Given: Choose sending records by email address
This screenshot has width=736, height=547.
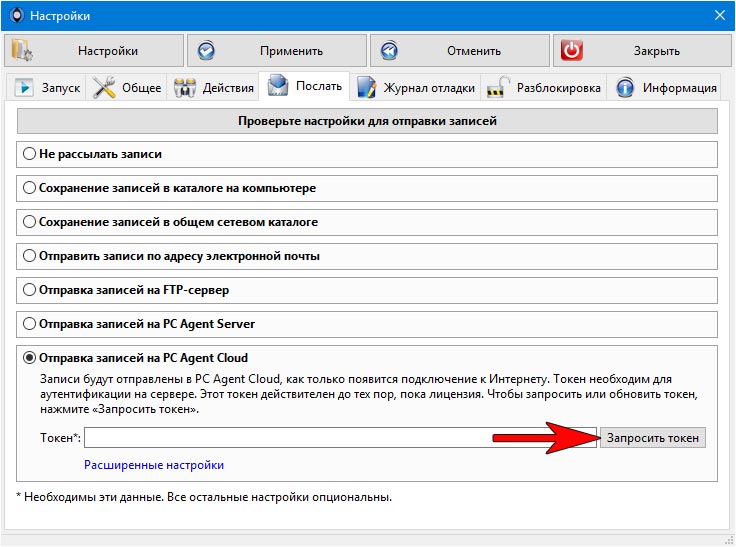Looking at the screenshot, I should coord(30,256).
